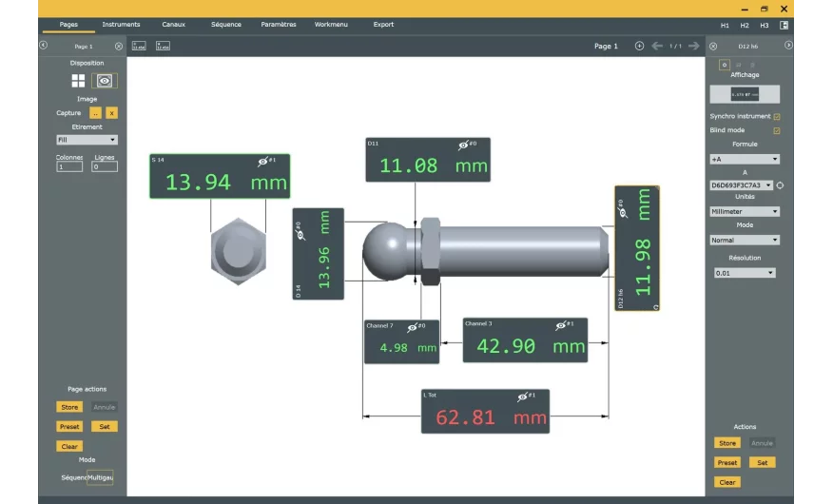Select the hexagon top-view part image
This screenshot has width=833, height=504.
pyautogui.click(x=239, y=251)
